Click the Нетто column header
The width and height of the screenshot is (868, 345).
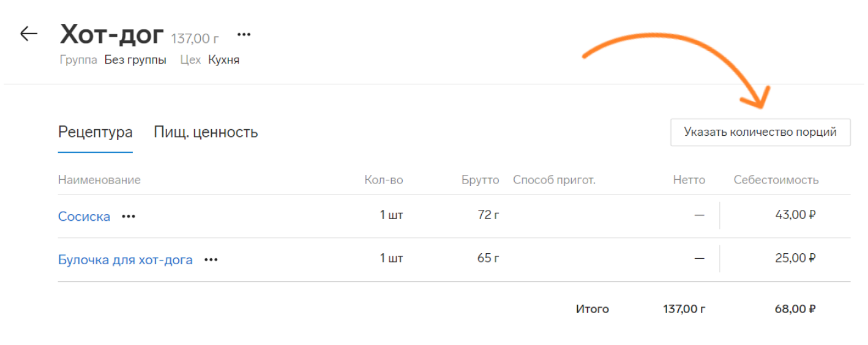689,180
